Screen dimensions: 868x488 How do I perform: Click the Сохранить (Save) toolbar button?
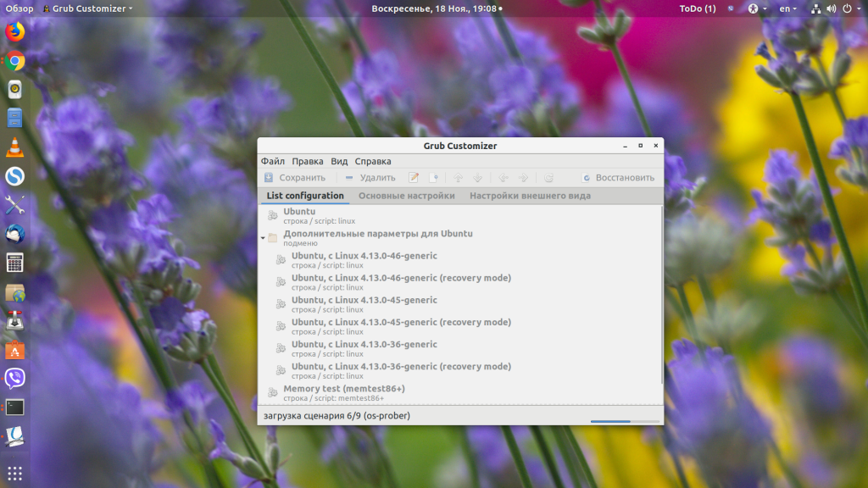coord(294,178)
